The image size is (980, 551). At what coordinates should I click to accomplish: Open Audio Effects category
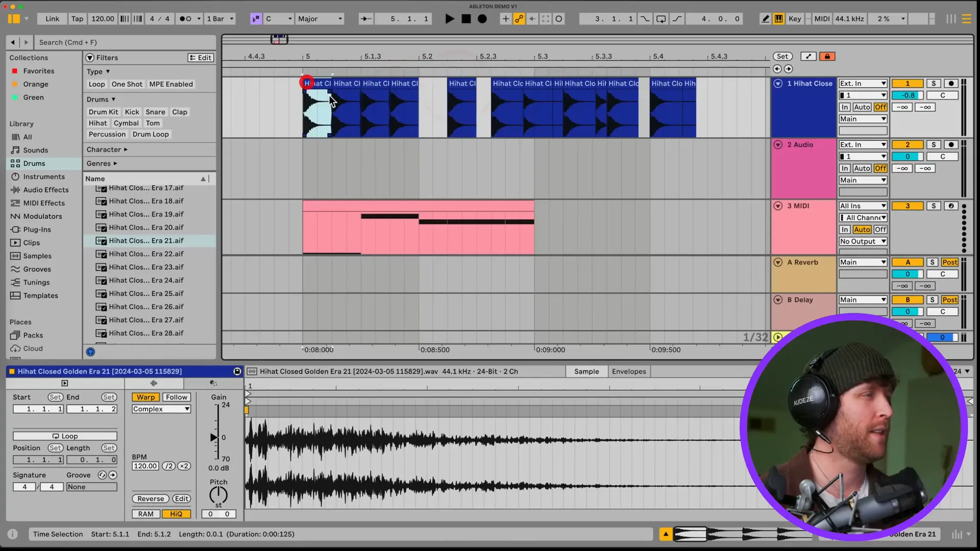click(x=45, y=190)
